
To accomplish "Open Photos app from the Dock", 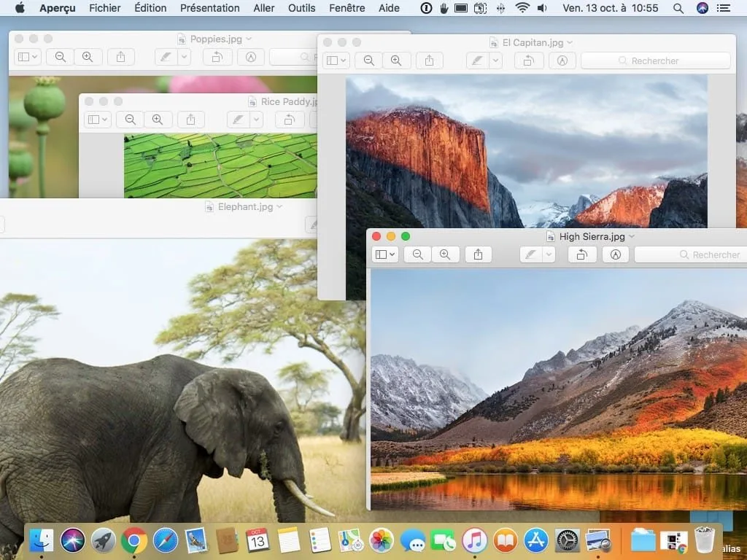I will [x=382, y=540].
